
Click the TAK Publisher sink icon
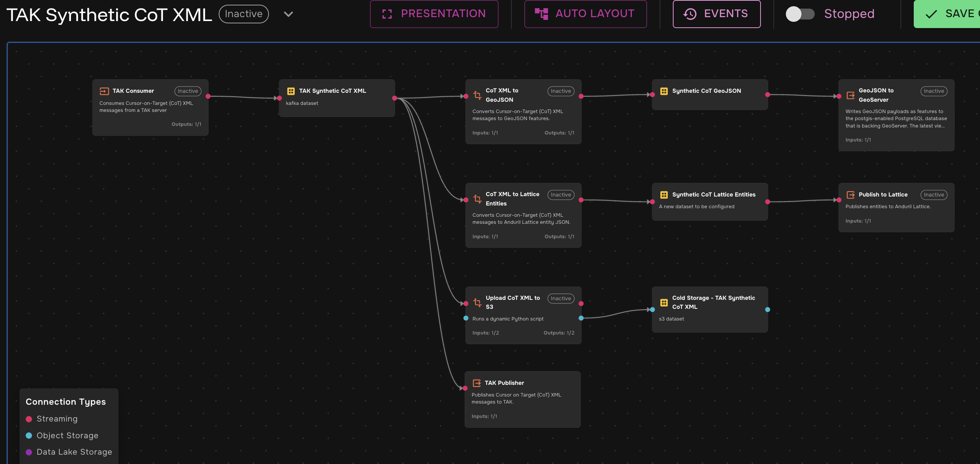click(476, 383)
